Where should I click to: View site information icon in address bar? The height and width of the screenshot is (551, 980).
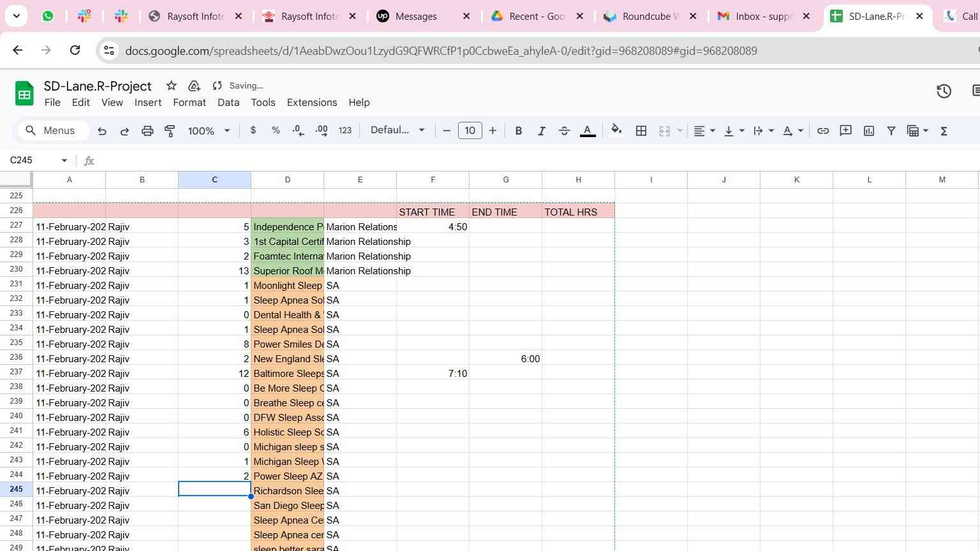click(x=109, y=50)
